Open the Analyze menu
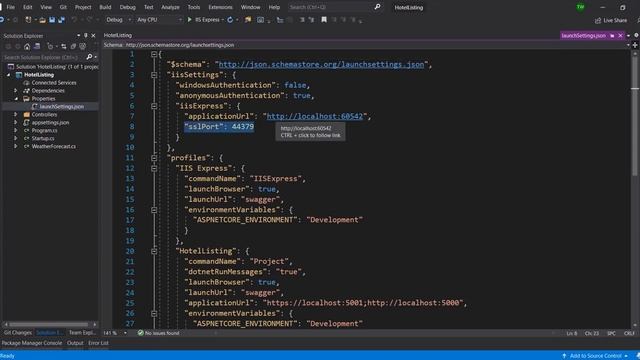Viewport: 640px width, 360px height. click(170, 7)
